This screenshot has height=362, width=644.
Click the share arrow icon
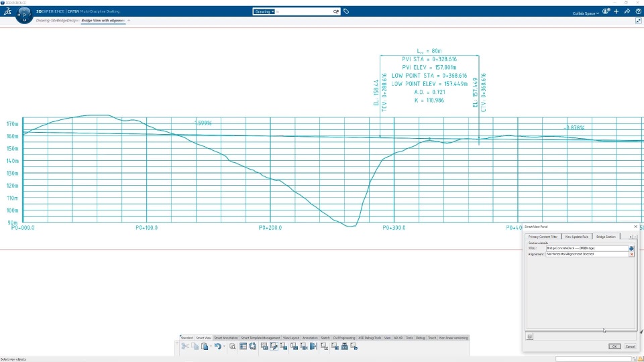(627, 11)
